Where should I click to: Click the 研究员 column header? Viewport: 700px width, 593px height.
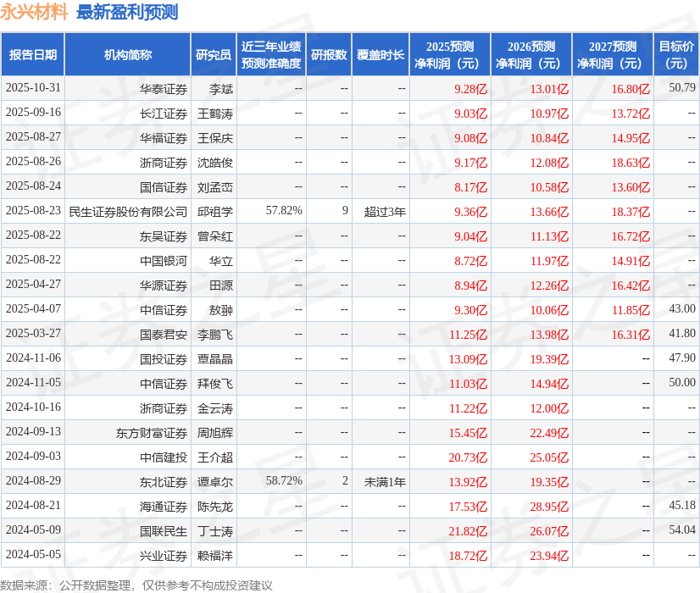coord(214,53)
